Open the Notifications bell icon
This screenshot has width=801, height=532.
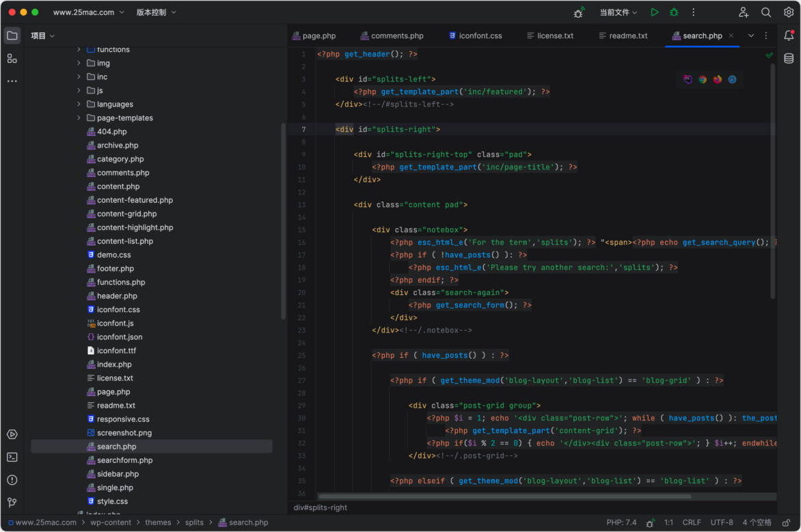coord(789,36)
